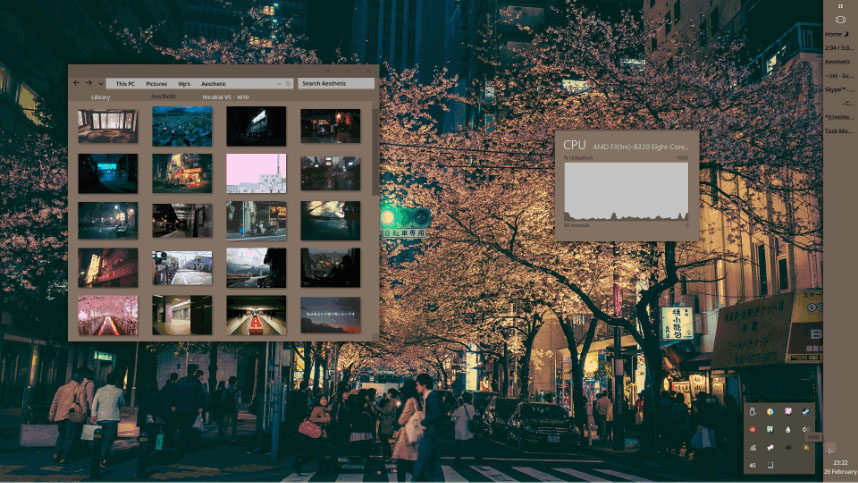Select the red train on platform thumbnail
858x483 pixels.
tap(256, 316)
